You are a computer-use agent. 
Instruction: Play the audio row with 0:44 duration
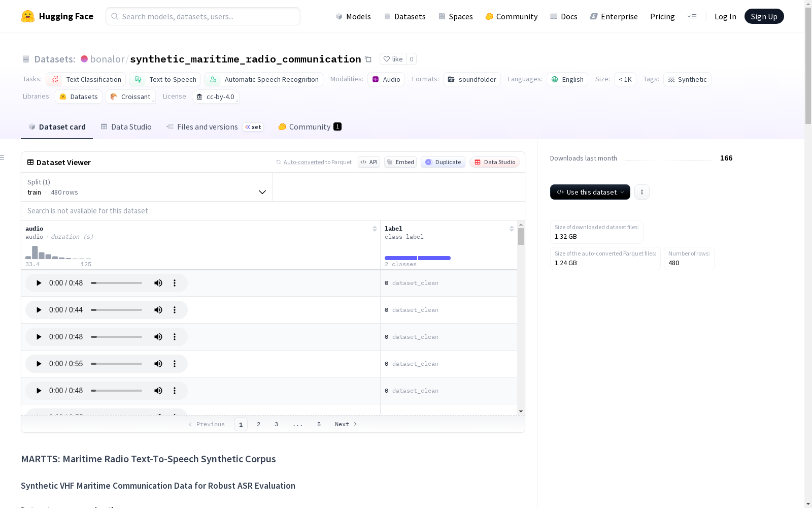pos(39,310)
